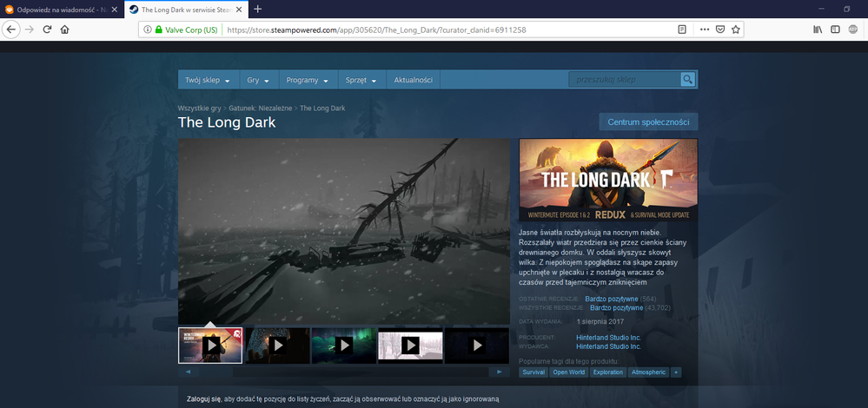Reload the page with the refresh icon
Image resolution: width=868 pixels, height=408 pixels.
tap(46, 29)
